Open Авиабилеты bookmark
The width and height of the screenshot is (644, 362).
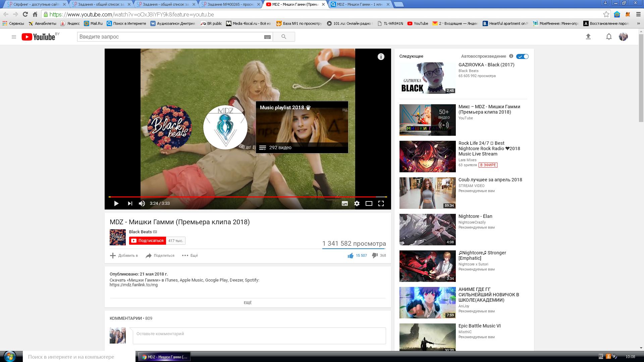point(42,23)
